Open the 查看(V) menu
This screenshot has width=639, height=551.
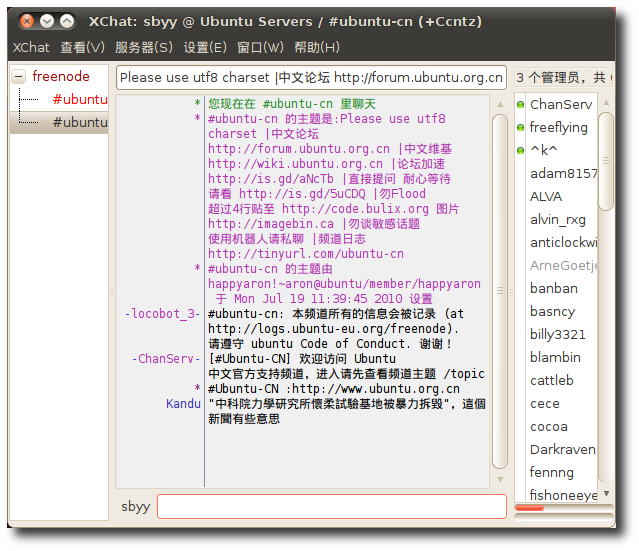82,47
